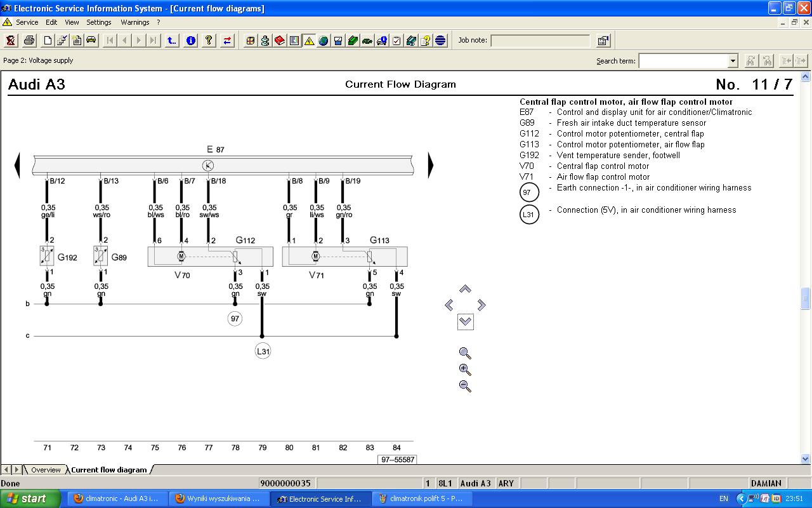Click the yellow question mark help icon

tap(209, 41)
